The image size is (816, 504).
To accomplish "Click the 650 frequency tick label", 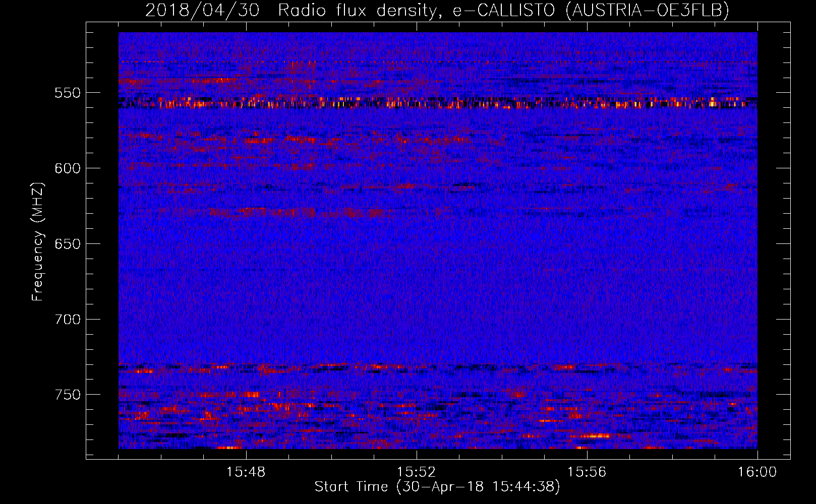I will [x=68, y=244].
